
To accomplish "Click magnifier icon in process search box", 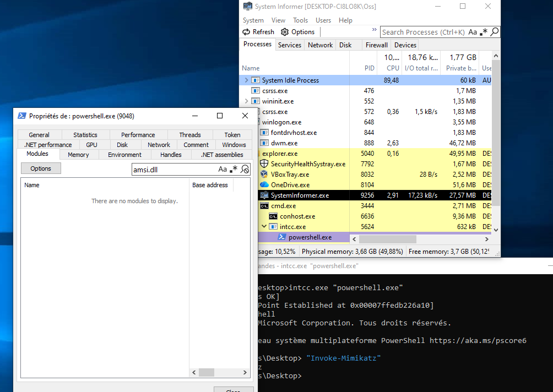I will click(495, 32).
